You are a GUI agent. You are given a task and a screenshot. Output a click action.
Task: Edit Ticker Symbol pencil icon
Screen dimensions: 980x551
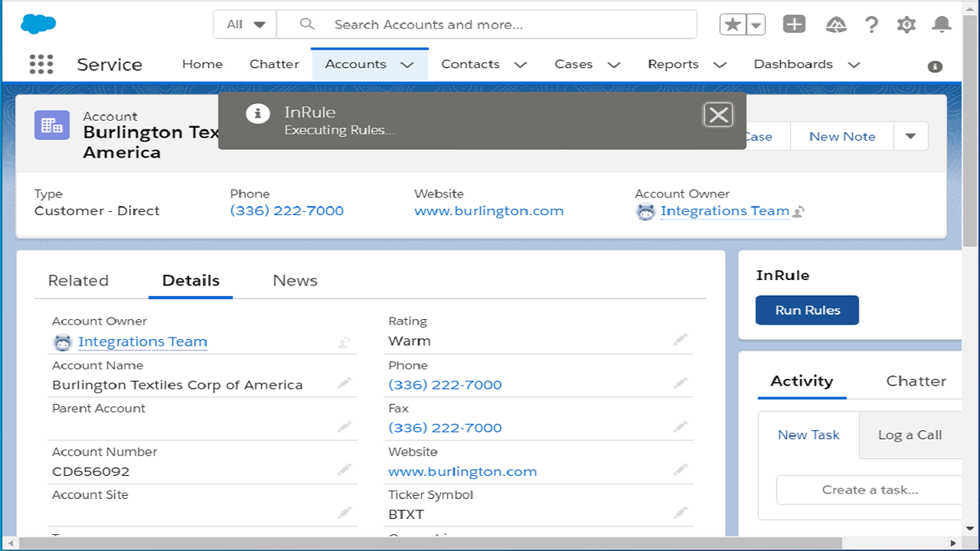pyautogui.click(x=681, y=512)
